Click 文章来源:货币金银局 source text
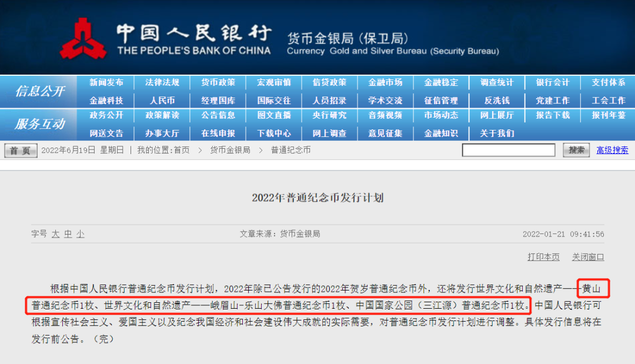The height and width of the screenshot is (364, 635). (x=280, y=234)
